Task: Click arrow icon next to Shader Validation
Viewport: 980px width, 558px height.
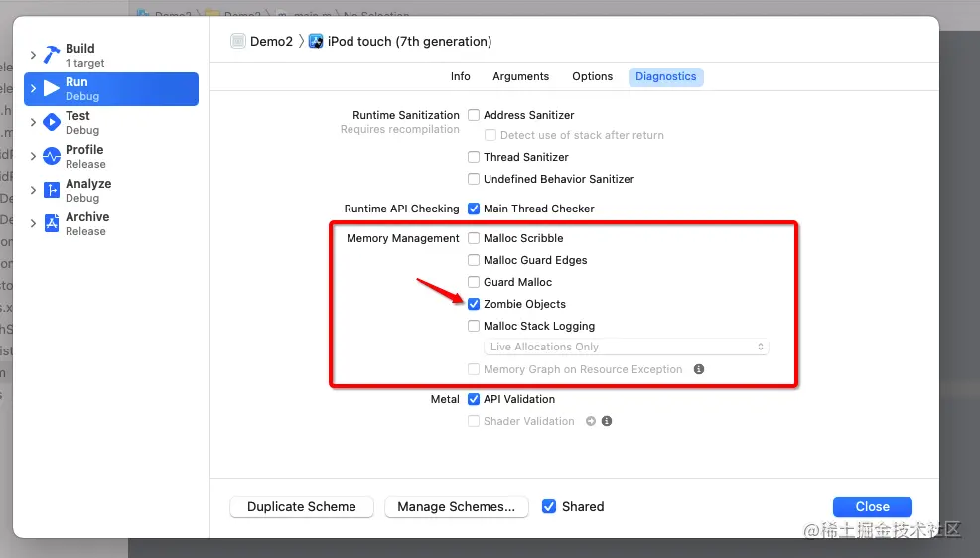Action: 591,421
